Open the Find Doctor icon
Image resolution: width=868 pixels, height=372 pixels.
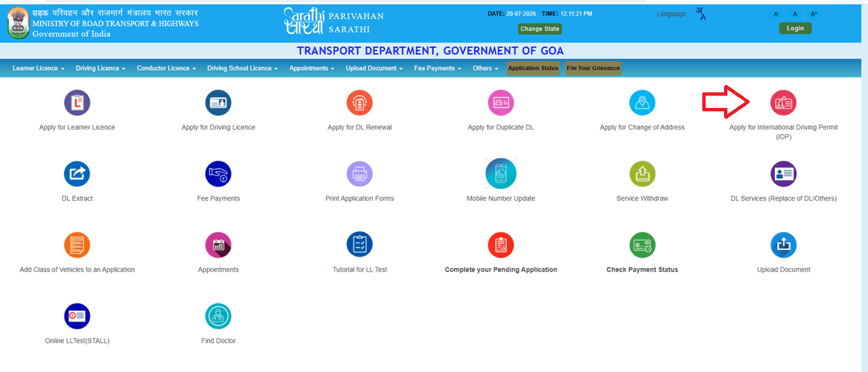click(218, 316)
